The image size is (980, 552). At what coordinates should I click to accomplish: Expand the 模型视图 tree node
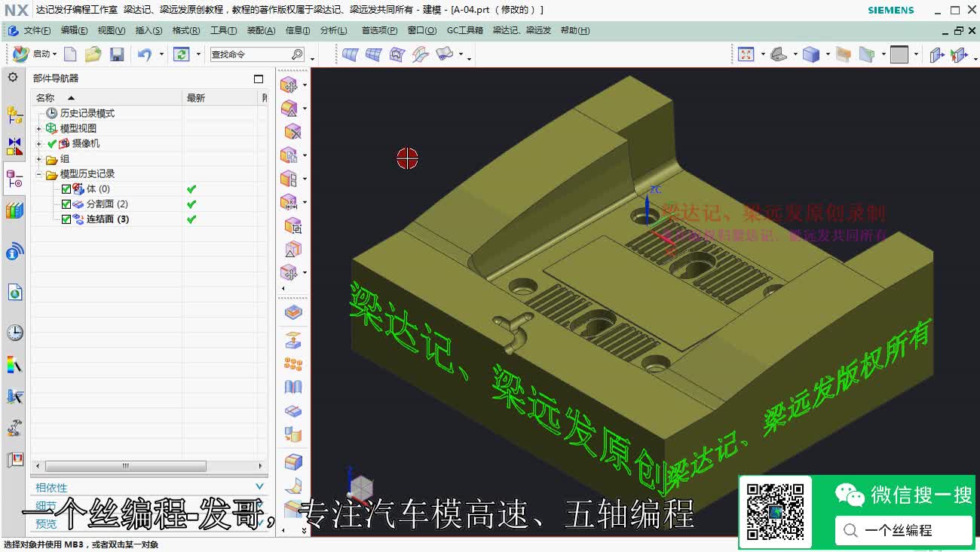click(x=39, y=129)
